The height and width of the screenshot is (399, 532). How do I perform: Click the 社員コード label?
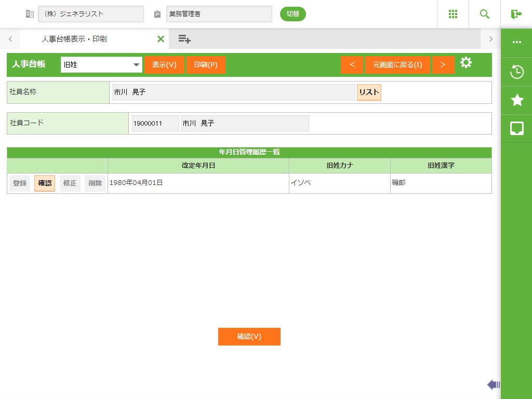point(26,123)
